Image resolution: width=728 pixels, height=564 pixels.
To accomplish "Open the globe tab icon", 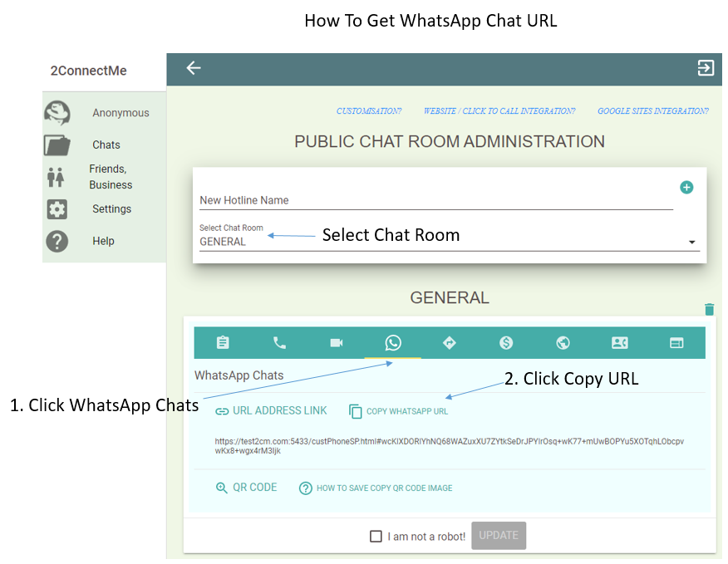I will coord(563,343).
